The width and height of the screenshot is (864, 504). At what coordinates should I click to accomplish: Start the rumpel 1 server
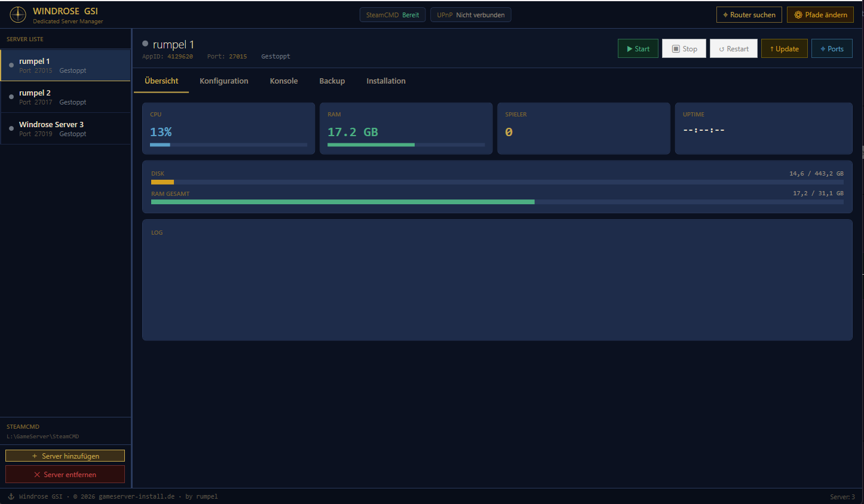pos(638,49)
